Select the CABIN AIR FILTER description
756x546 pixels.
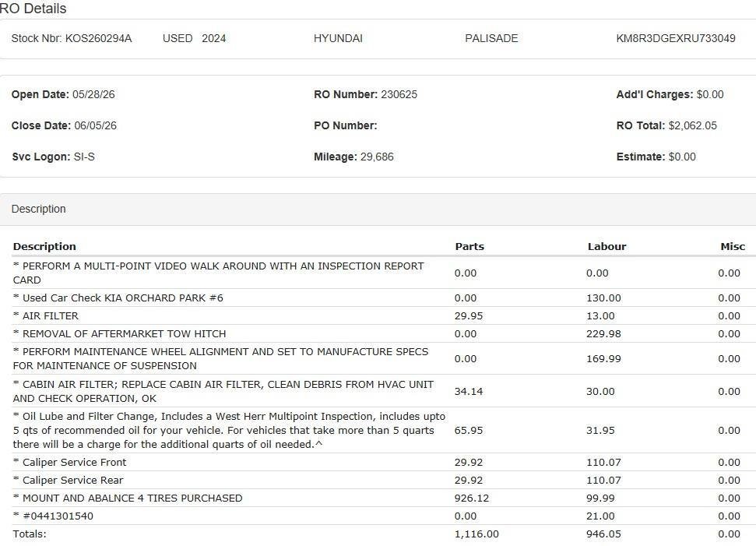223,392
